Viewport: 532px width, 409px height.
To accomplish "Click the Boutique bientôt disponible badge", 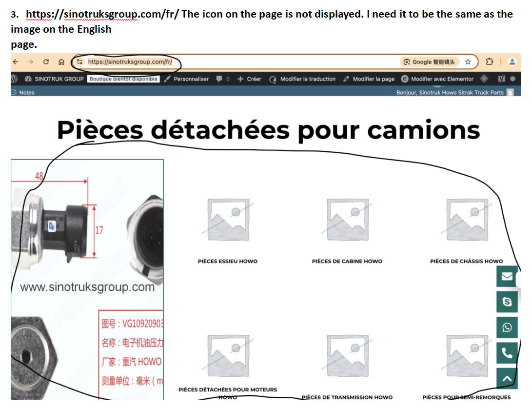I will (x=123, y=79).
